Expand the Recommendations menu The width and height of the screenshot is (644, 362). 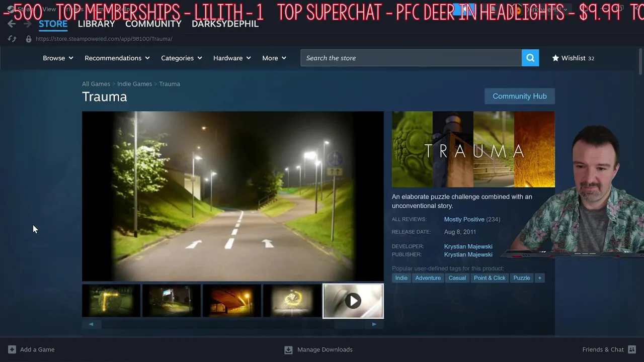[117, 58]
